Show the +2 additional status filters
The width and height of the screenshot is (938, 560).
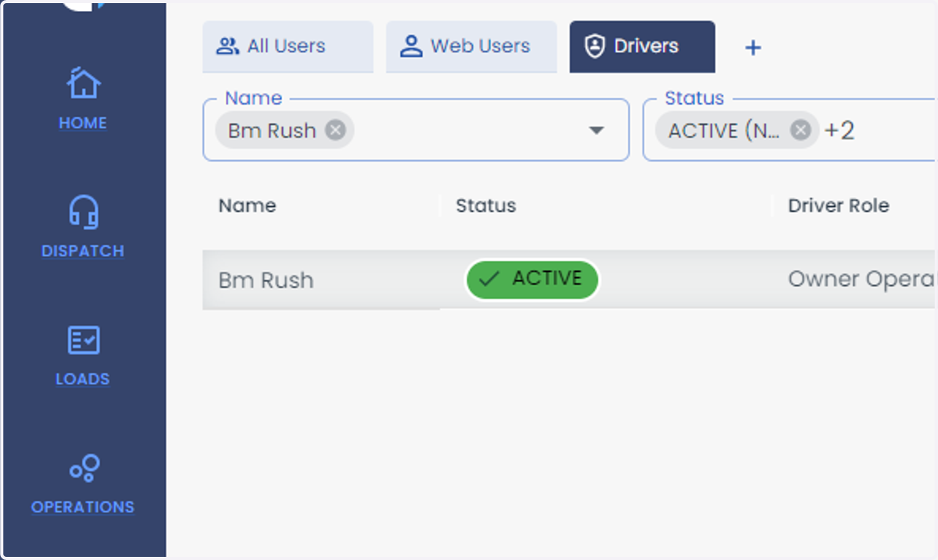(x=840, y=130)
